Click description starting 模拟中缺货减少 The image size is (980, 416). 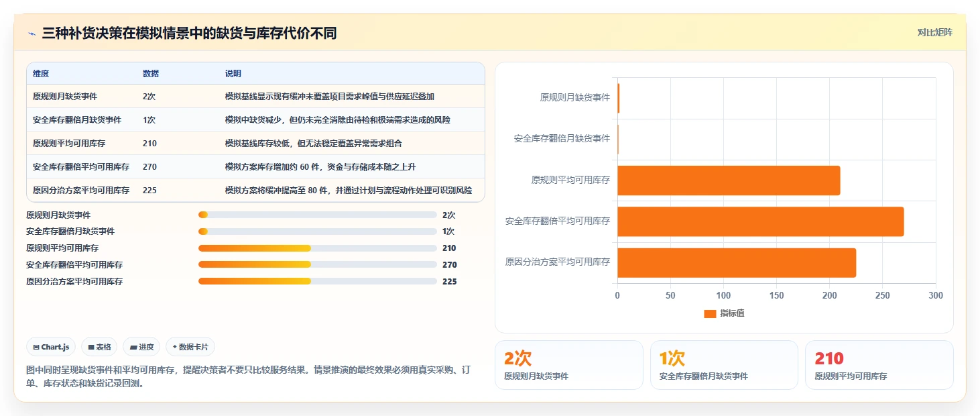pos(338,120)
